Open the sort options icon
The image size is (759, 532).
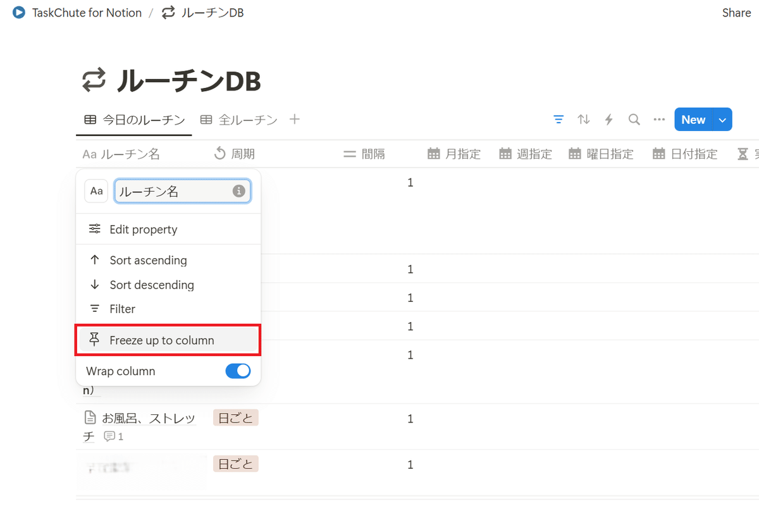pyautogui.click(x=583, y=119)
